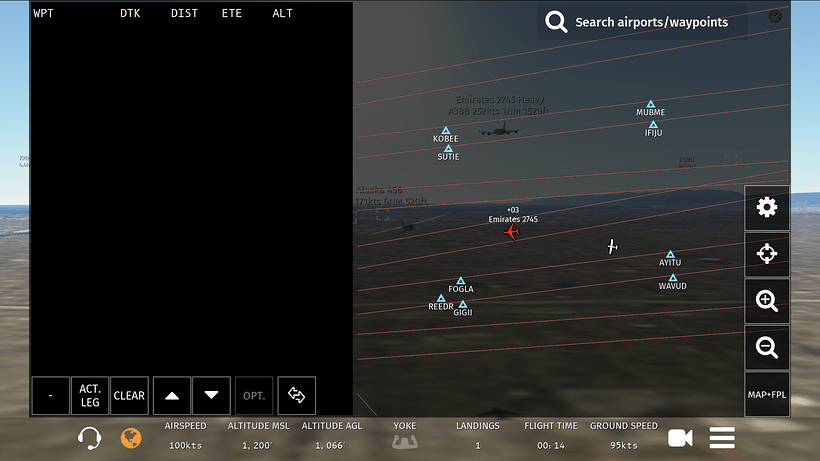Open the map settings gear
This screenshot has width=820, height=461.
pyautogui.click(x=767, y=208)
